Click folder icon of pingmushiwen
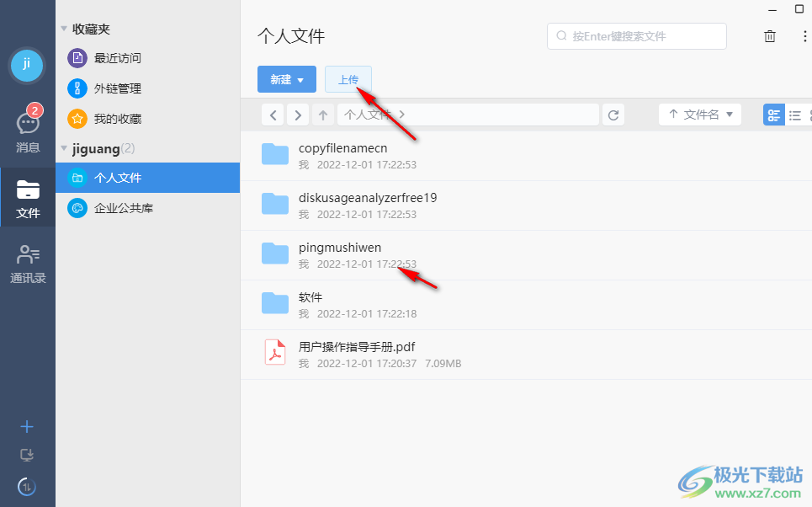The width and height of the screenshot is (812, 507). [275, 253]
